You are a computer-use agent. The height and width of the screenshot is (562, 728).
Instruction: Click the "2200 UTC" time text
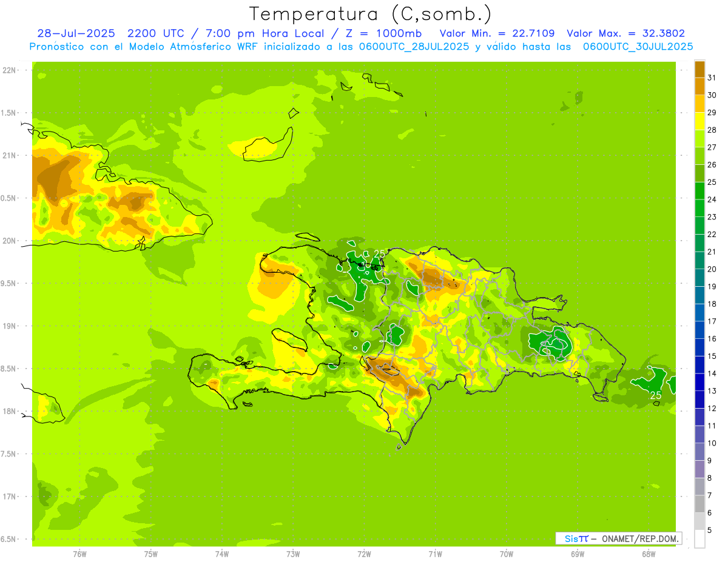[157, 33]
